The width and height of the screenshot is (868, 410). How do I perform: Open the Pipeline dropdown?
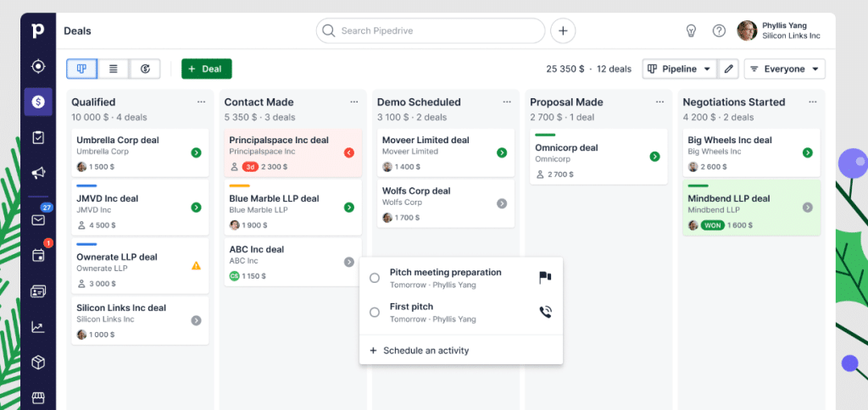pos(680,69)
